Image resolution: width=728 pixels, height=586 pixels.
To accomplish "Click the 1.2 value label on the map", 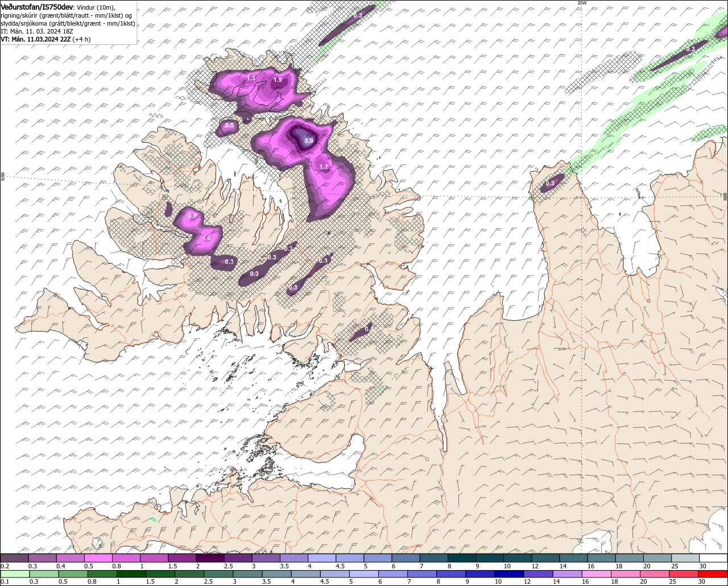I will click(324, 167).
